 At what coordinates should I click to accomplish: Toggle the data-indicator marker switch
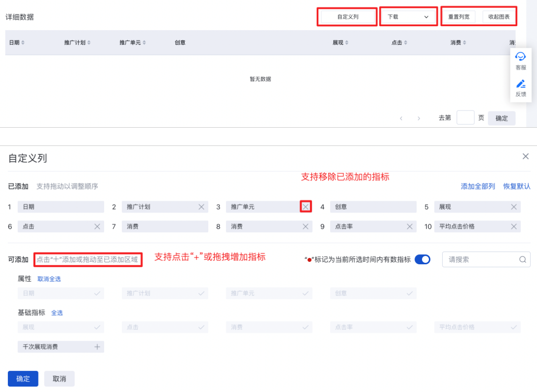(422, 259)
